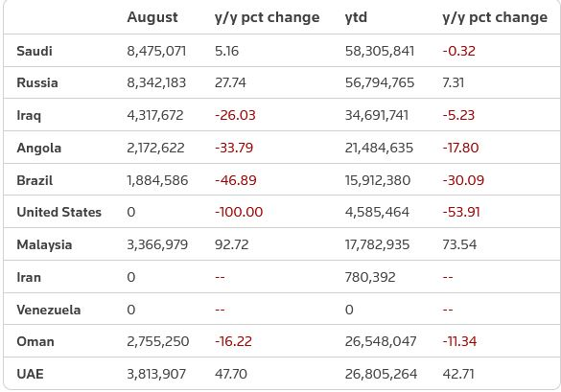The image size is (561, 392).
Task: Click UAE August value 3,813,907
Action: pyautogui.click(x=156, y=374)
